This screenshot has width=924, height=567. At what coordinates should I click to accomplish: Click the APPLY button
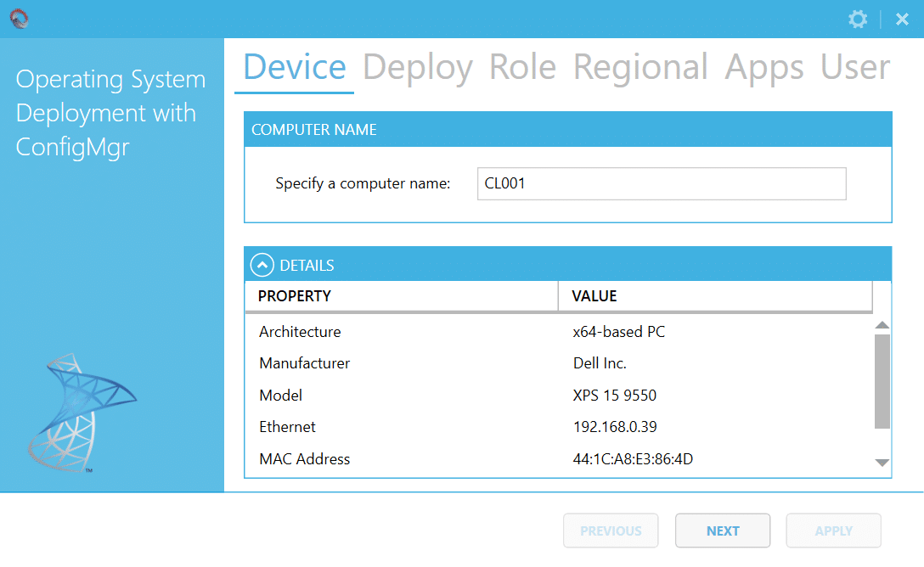coord(833,530)
